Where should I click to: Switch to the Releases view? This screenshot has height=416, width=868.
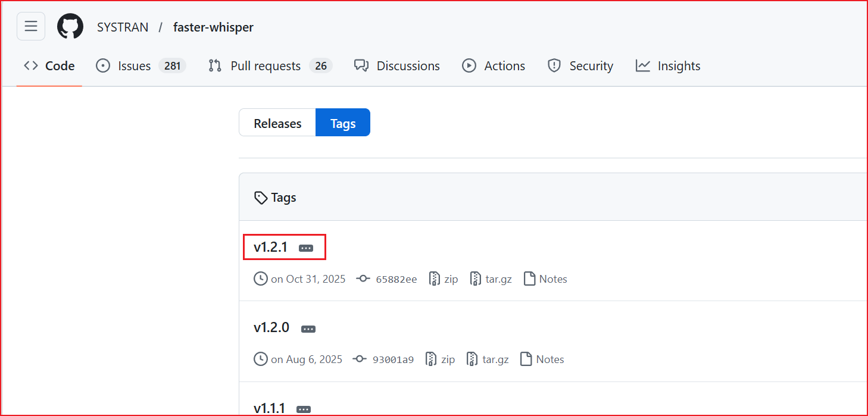pos(277,123)
